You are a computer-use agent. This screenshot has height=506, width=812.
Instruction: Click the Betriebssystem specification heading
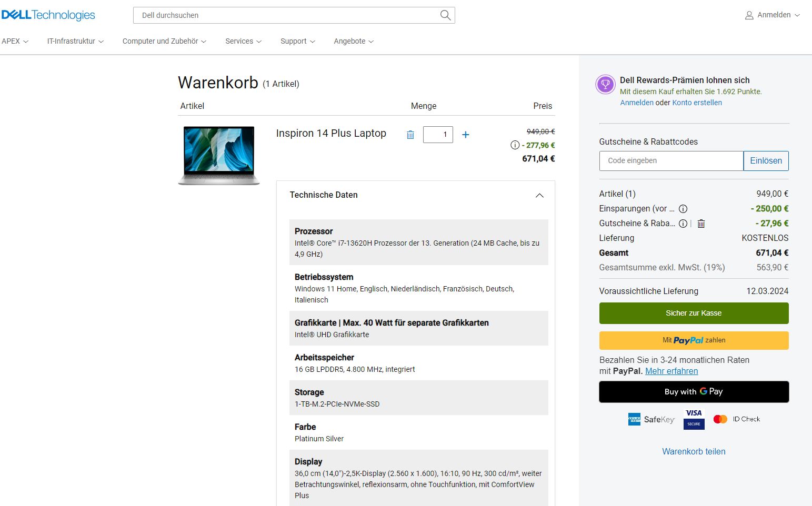coord(324,277)
